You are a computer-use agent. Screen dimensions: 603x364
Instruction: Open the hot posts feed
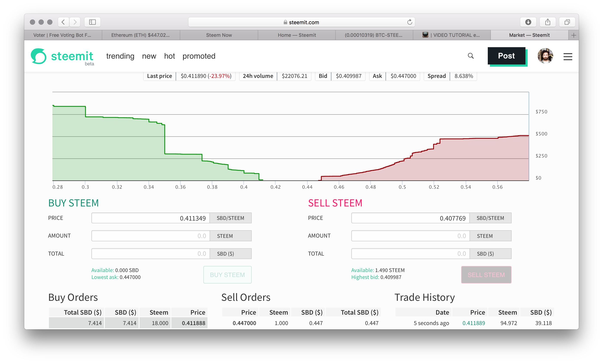[169, 56]
